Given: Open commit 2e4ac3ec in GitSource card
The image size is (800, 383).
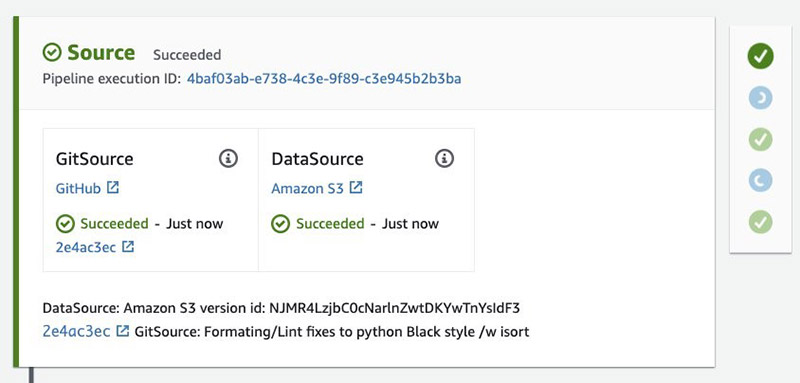Looking at the screenshot, I should point(86,247).
